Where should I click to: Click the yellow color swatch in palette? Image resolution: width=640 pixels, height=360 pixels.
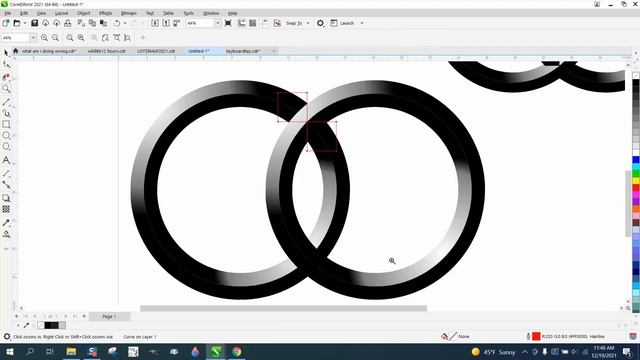[x=636, y=181]
